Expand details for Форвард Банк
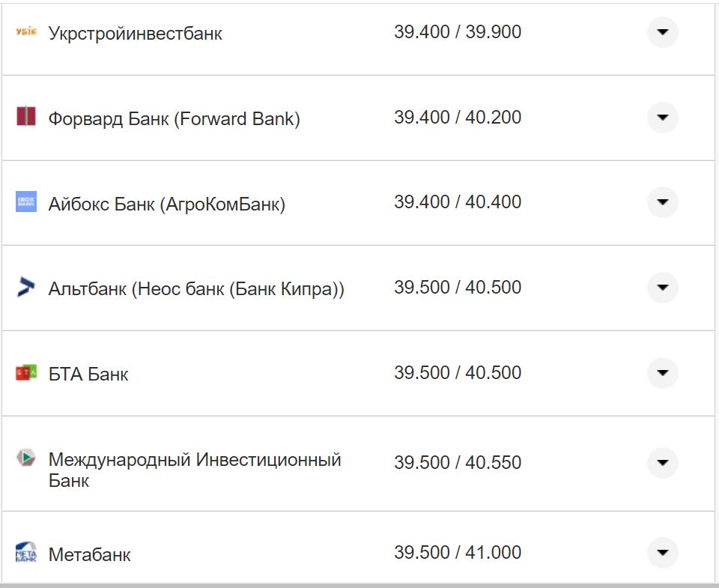 click(662, 118)
